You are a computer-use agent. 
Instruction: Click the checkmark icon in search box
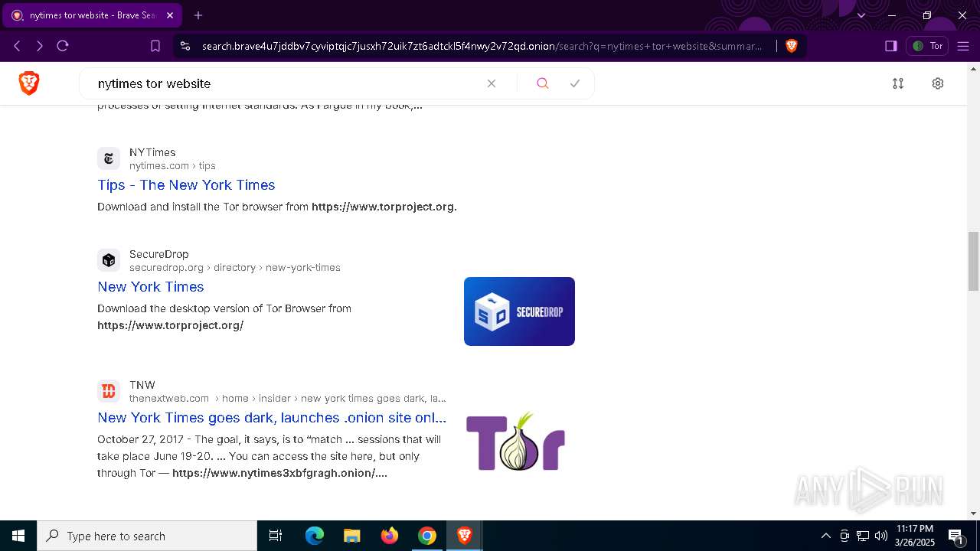coord(575,83)
